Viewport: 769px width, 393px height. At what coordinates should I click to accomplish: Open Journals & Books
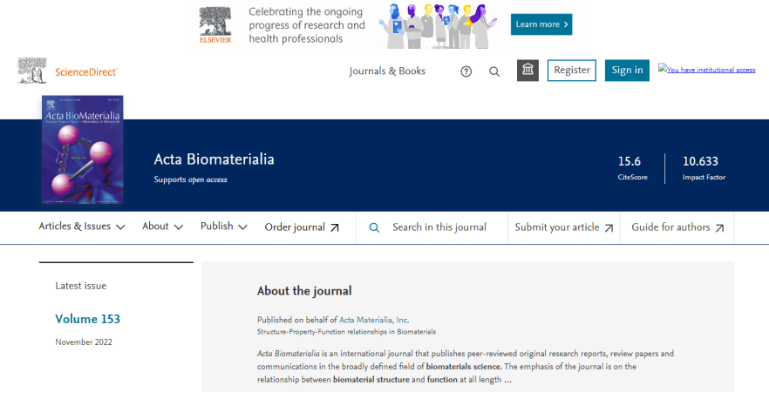pyautogui.click(x=387, y=71)
